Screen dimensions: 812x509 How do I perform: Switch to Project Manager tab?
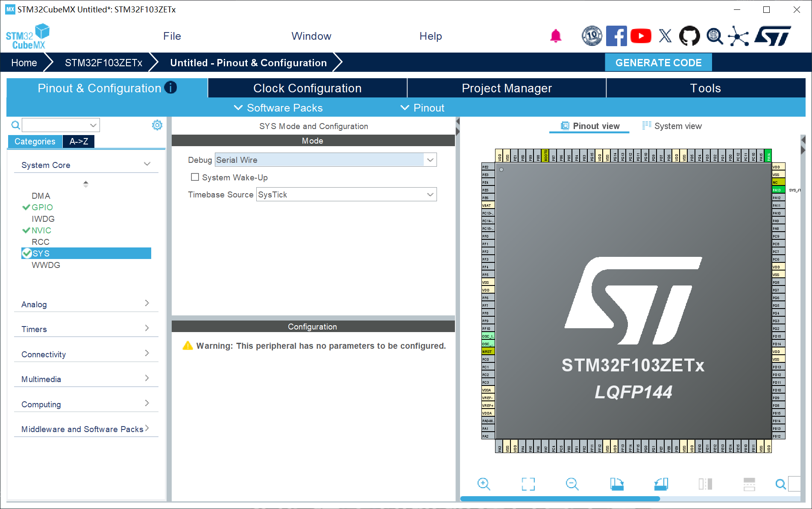pos(507,88)
